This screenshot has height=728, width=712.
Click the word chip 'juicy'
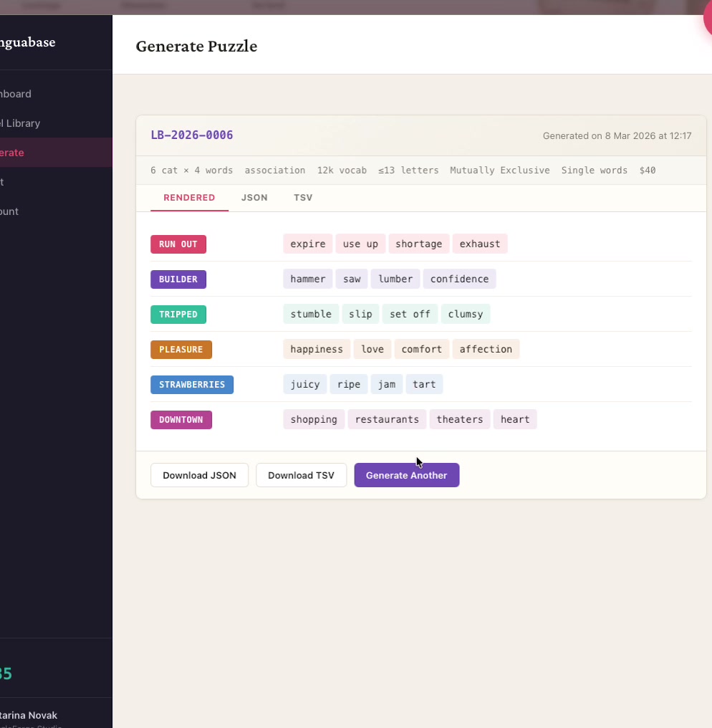click(305, 384)
